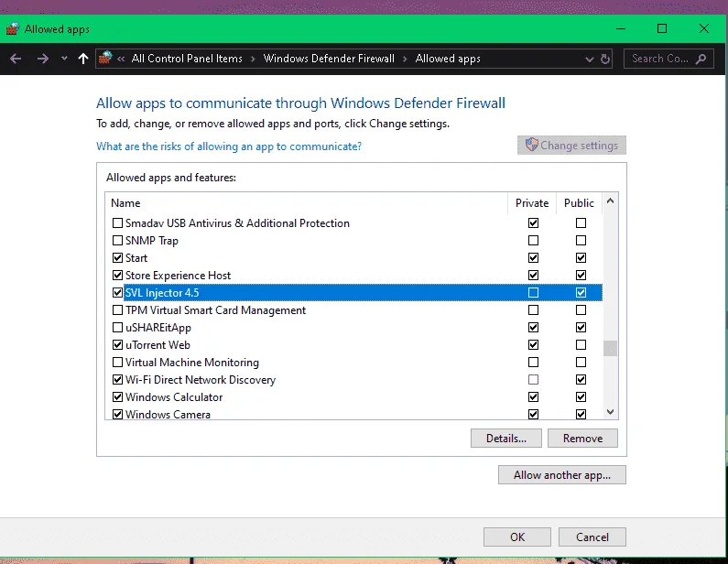Minimize the Allowed apps window
The image size is (728, 564).
coord(621,28)
